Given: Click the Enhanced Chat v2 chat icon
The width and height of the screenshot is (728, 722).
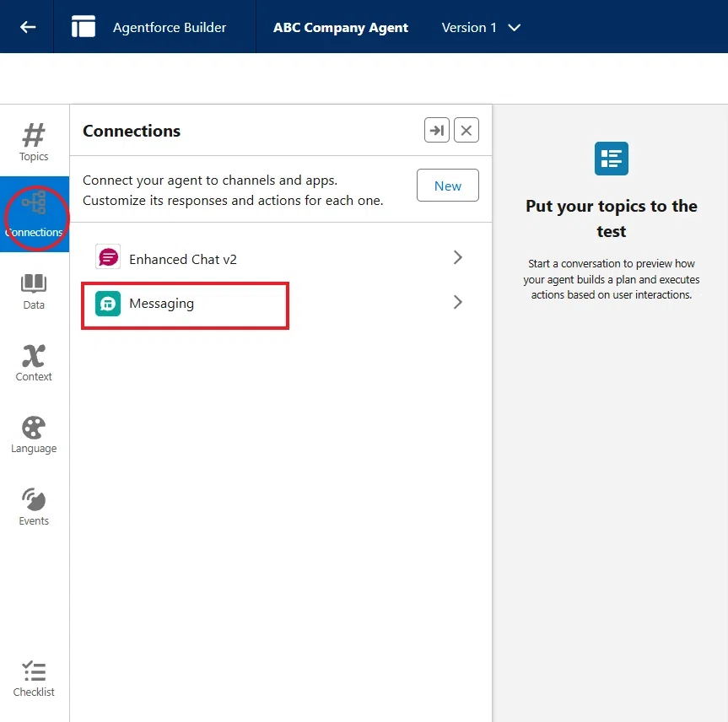Looking at the screenshot, I should (x=108, y=256).
